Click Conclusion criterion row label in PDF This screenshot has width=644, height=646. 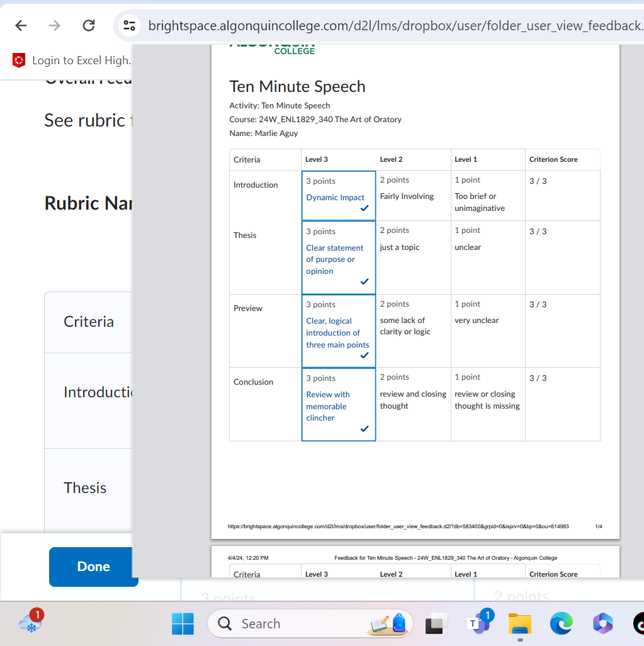tap(253, 382)
